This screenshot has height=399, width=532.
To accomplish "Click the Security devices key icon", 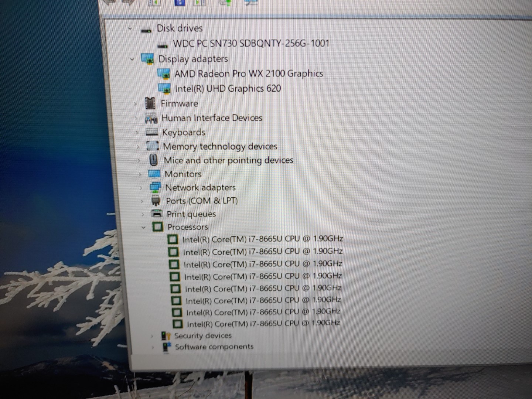I will click(166, 335).
